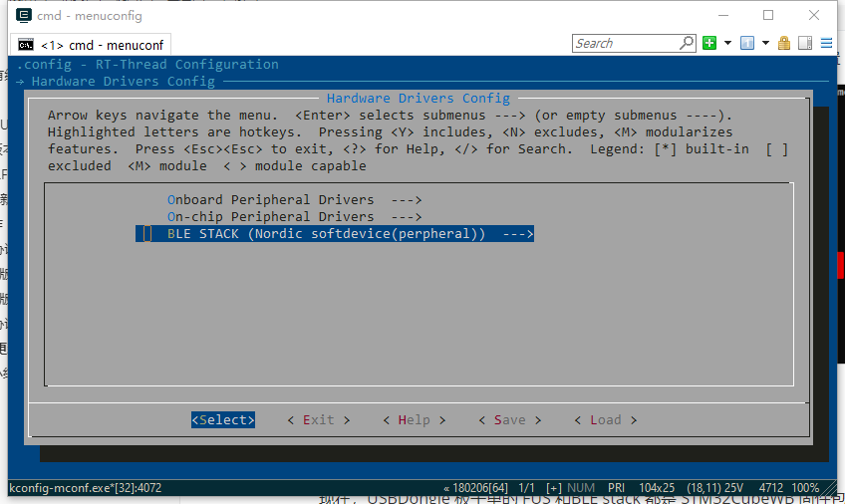
Task: Click the split pane layout icon
Action: pos(803,43)
